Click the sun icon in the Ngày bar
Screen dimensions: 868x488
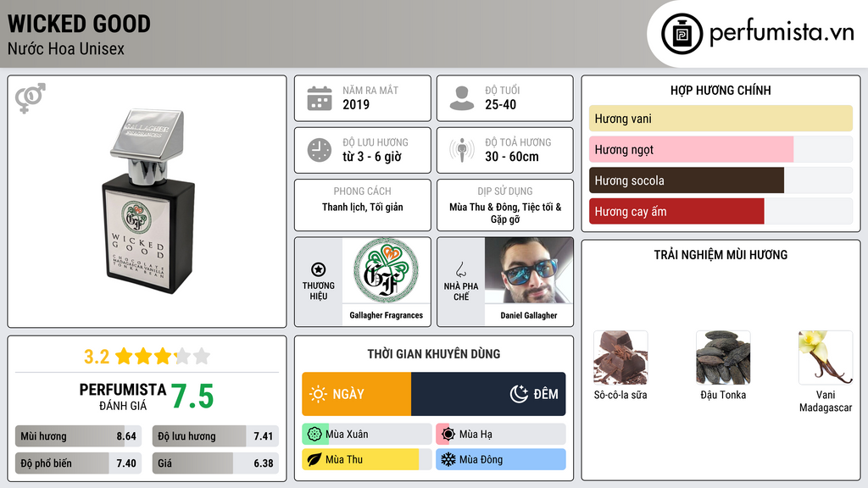[319, 394]
